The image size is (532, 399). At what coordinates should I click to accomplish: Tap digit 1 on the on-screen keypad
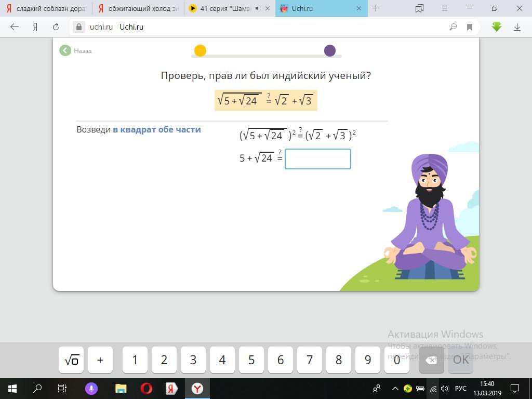pos(135,360)
